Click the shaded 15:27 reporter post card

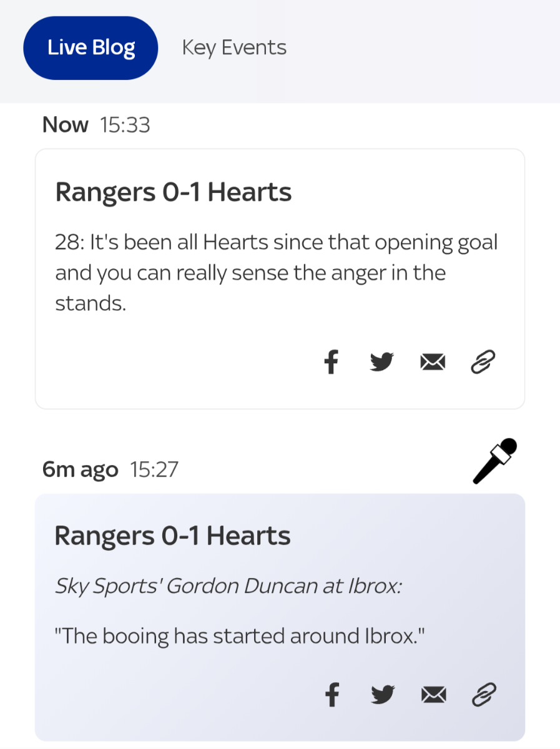(280, 617)
